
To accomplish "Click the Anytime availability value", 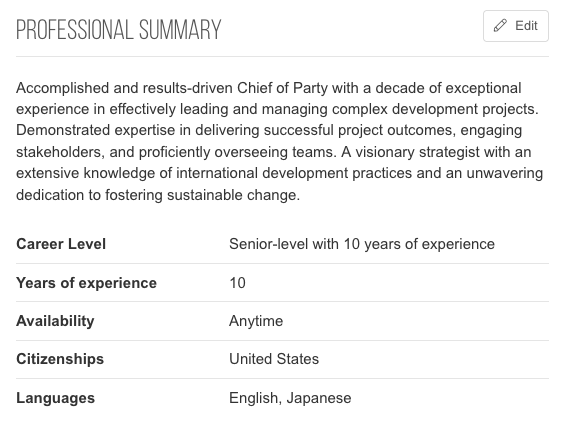I will 256,321.
